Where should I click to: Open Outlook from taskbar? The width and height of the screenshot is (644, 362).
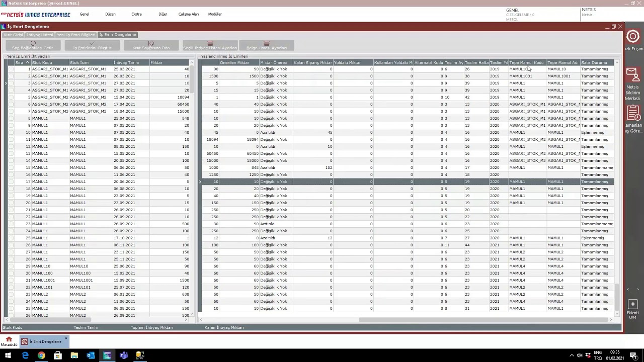point(91,356)
